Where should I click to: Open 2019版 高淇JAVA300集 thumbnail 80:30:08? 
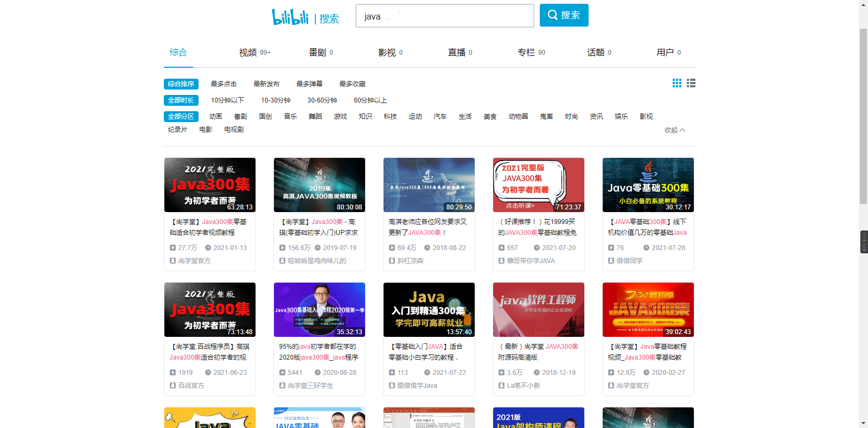tap(320, 185)
